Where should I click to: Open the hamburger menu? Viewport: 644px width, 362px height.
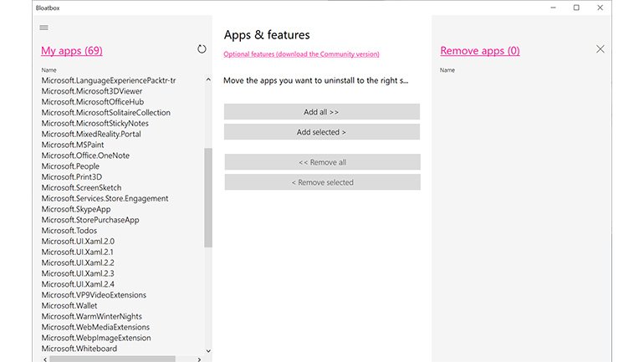point(44,28)
